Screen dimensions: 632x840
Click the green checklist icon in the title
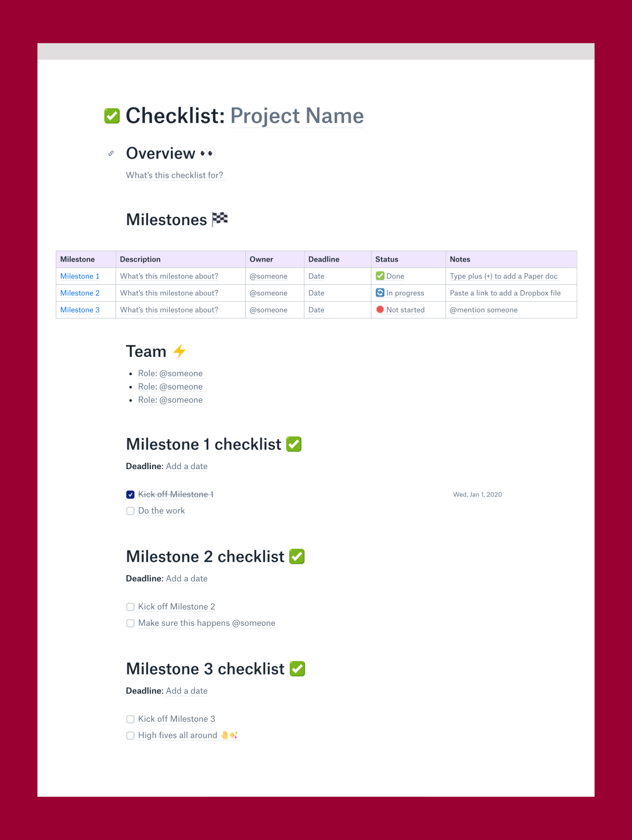pyautogui.click(x=112, y=116)
